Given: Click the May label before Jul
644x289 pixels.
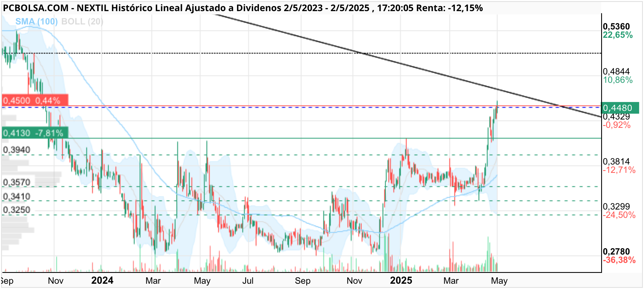Looking at the screenshot, I should (202, 281).
